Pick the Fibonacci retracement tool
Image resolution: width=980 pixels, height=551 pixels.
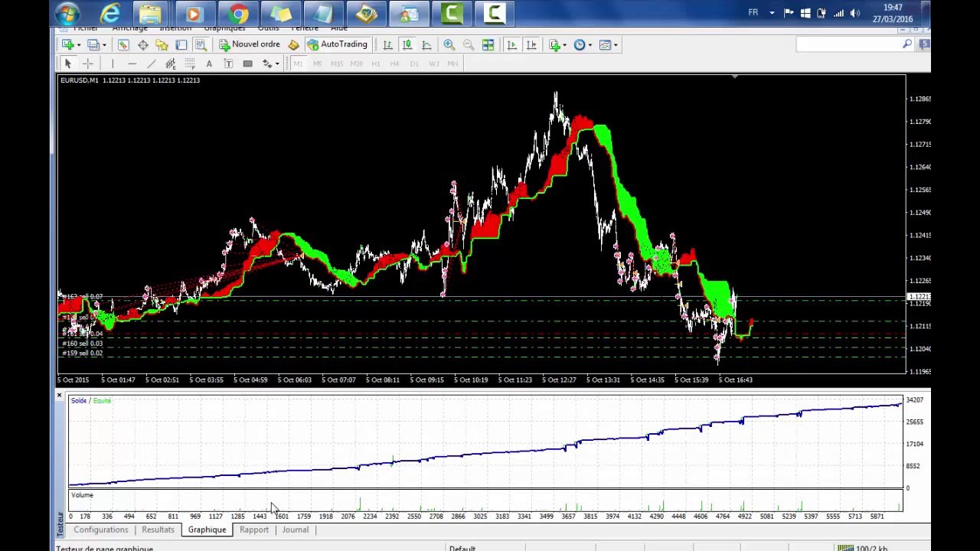click(190, 64)
